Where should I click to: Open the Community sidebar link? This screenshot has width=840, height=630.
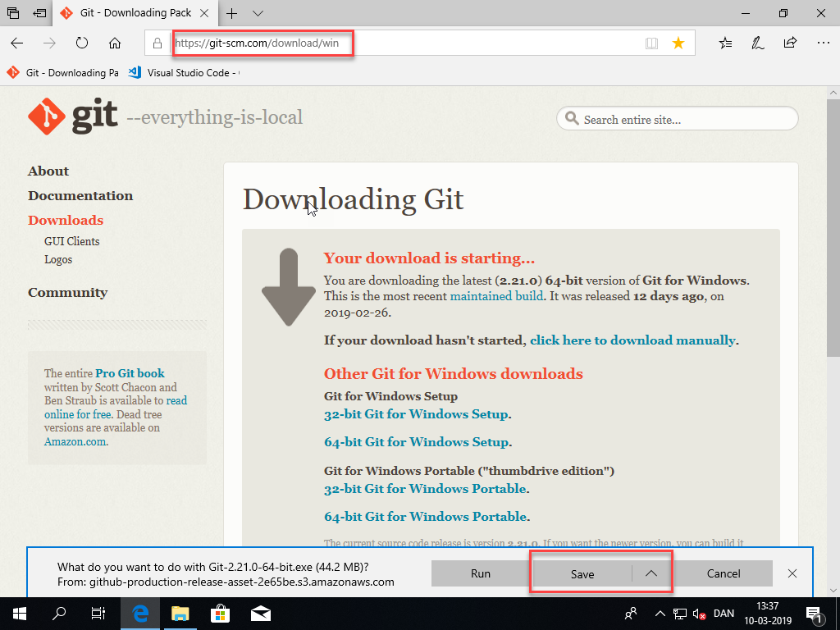coord(67,293)
